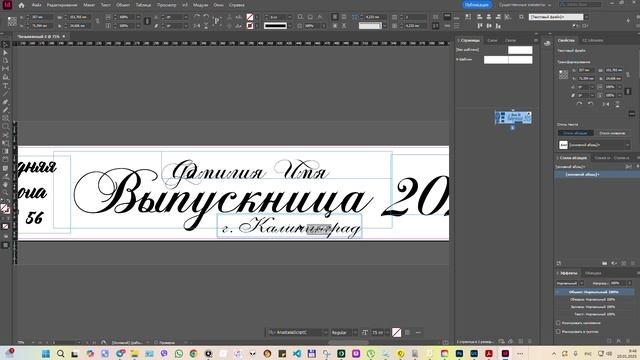Open the Edit menu (Редактирование)
640x360 pixels.
(62, 5)
